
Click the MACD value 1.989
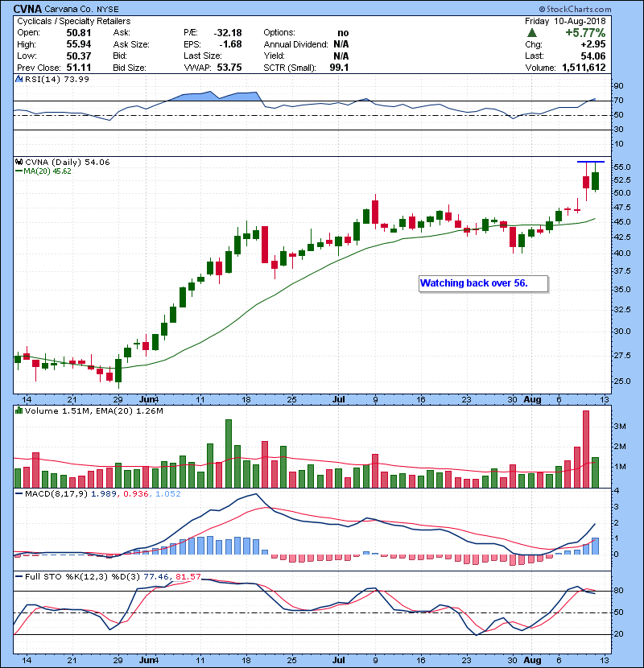104,494
